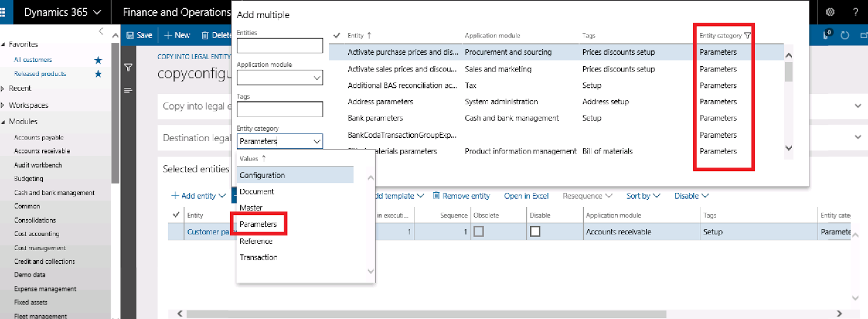Choose Transaction from values list
Image resolution: width=868 pixels, height=319 pixels.
(x=258, y=257)
